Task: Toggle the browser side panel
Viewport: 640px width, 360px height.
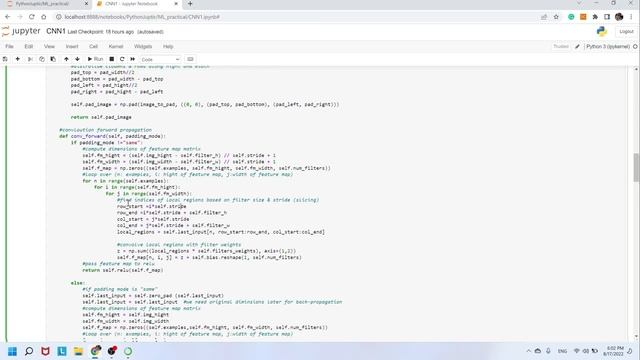Action: tap(607, 17)
